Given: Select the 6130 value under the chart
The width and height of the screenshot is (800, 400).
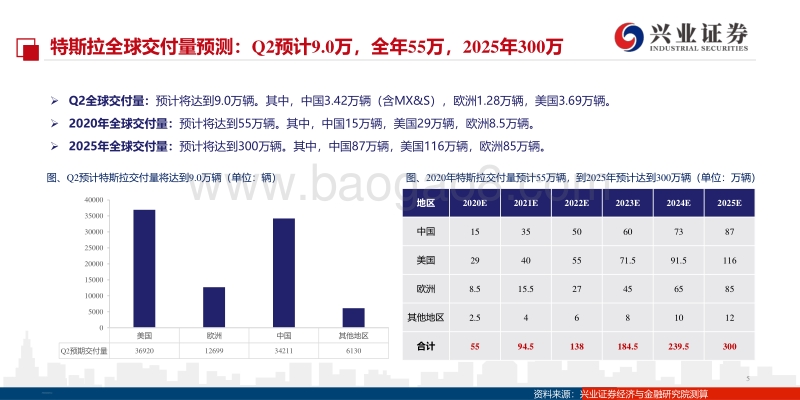Looking at the screenshot, I should click(x=354, y=351).
